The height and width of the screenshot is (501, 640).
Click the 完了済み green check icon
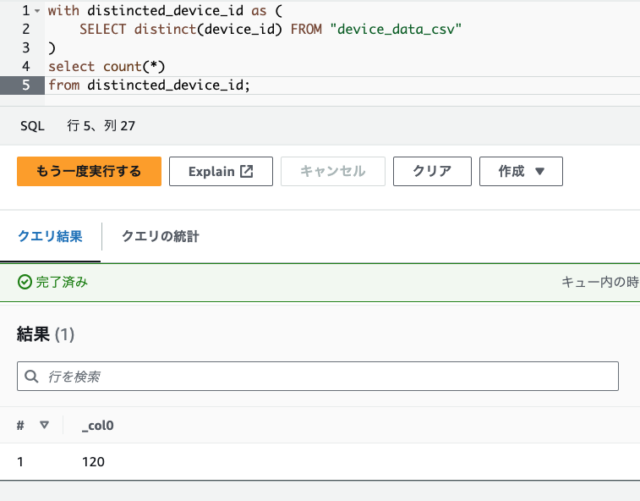click(24, 282)
